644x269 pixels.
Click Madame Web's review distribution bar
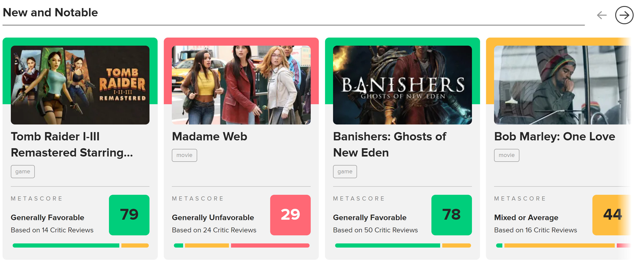coord(242,245)
